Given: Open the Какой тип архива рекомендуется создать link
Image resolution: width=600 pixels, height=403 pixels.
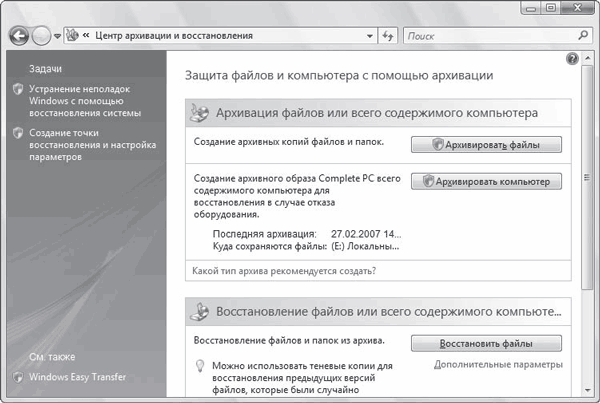Looking at the screenshot, I should (x=289, y=271).
